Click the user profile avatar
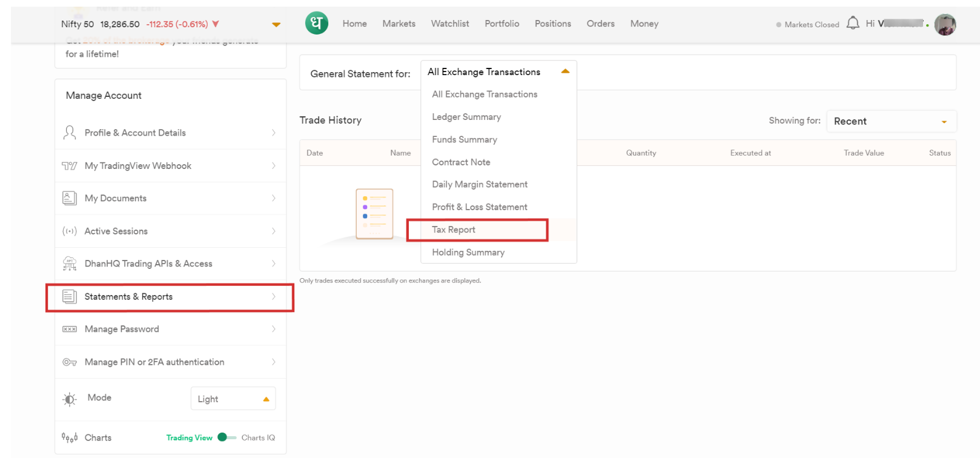Image resolution: width=980 pixels, height=458 pixels. (944, 25)
